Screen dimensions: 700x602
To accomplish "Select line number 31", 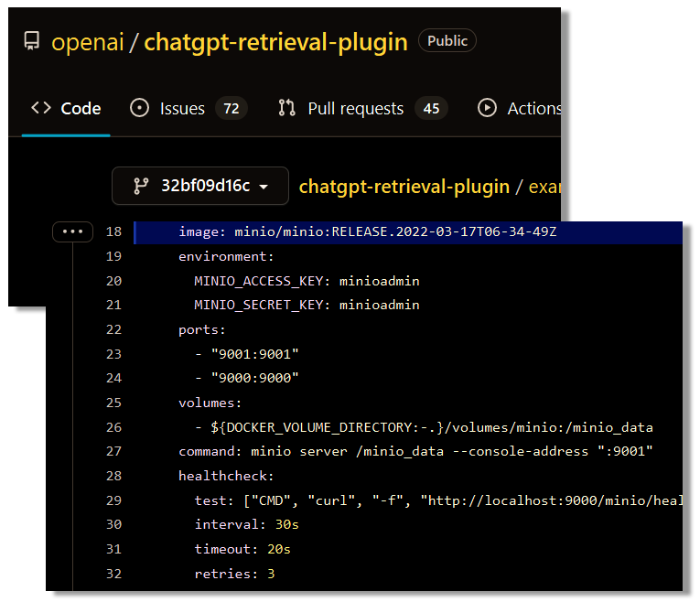I will pos(113,549).
